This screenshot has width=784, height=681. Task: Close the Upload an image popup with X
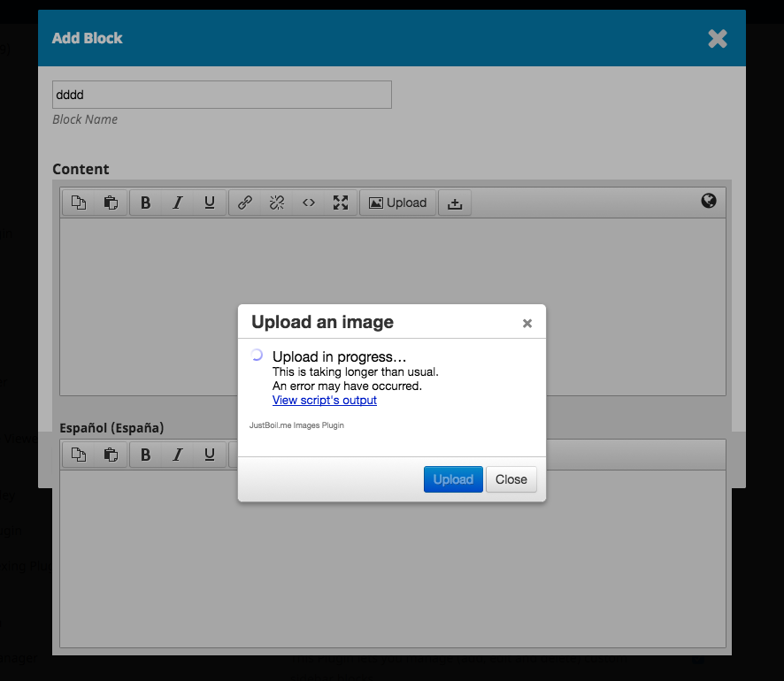tap(527, 324)
